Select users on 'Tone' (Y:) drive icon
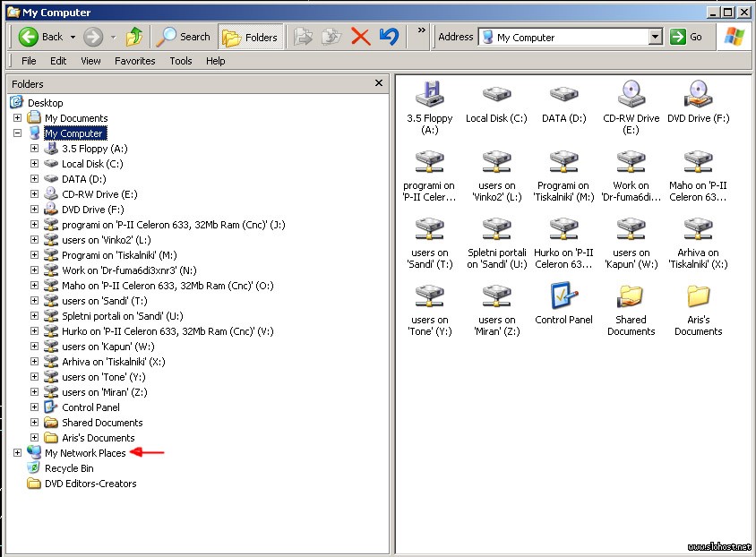Viewport: 756px width, 557px height. pyautogui.click(x=430, y=311)
